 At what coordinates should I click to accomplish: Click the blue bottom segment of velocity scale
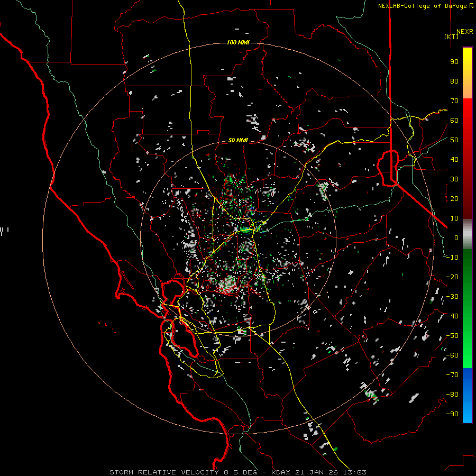pos(467,395)
